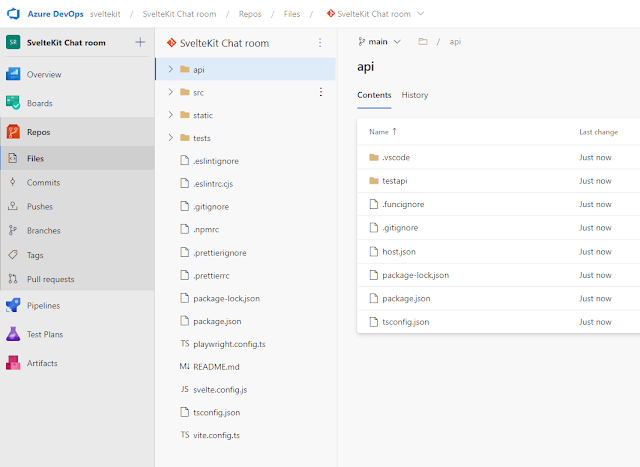
Task: Open the main branch dropdown
Action: point(379,42)
